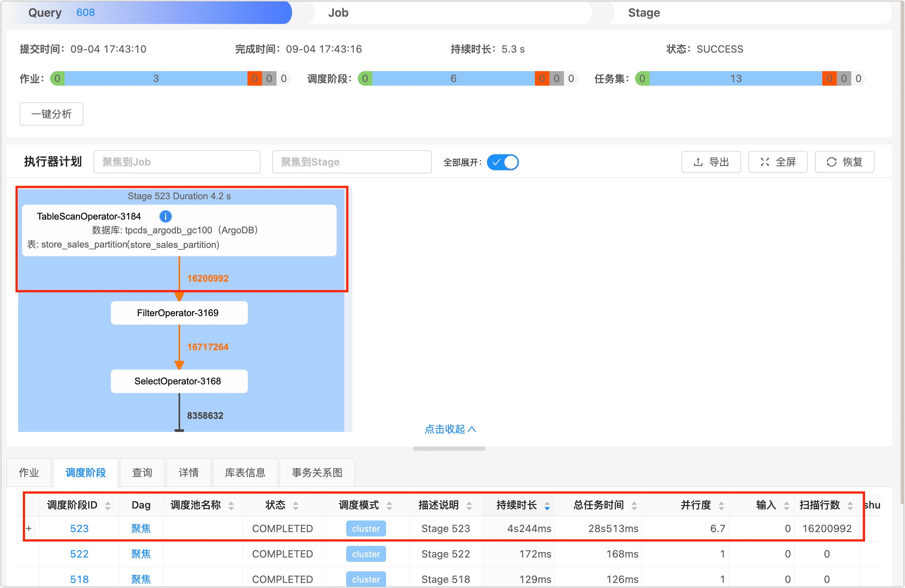Select the TableScanOperator-3184 node

pos(179,230)
